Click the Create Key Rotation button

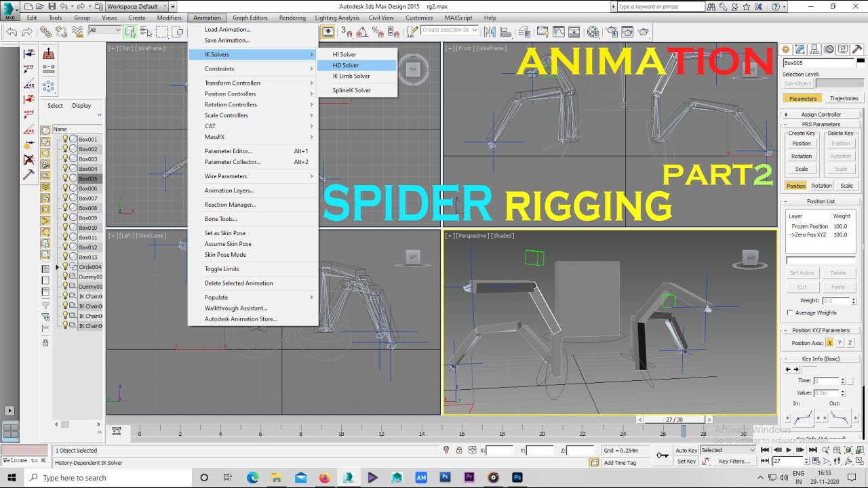tap(802, 156)
